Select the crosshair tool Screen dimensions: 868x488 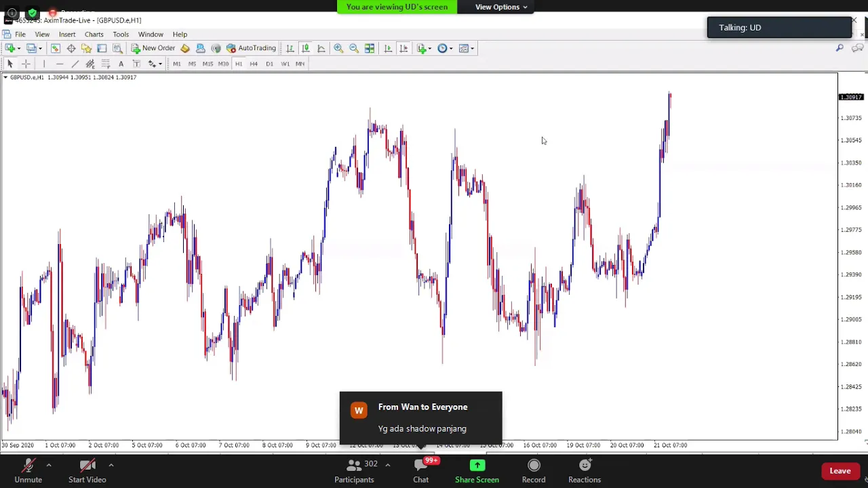tap(26, 64)
